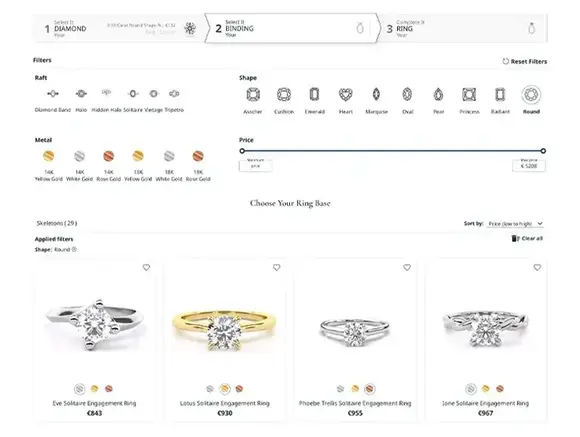
Task: Filter by 14K White Gold metal
Action: click(x=80, y=156)
